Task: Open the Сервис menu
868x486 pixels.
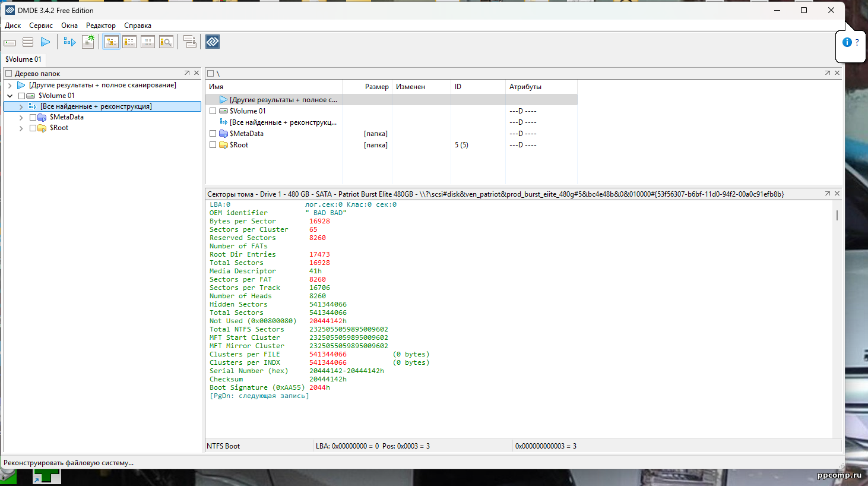Action: [41, 26]
